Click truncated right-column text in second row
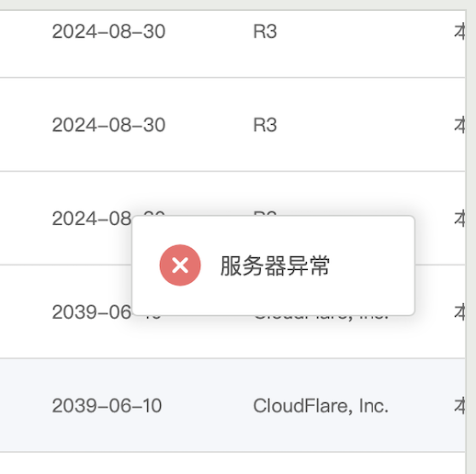 tap(459, 125)
